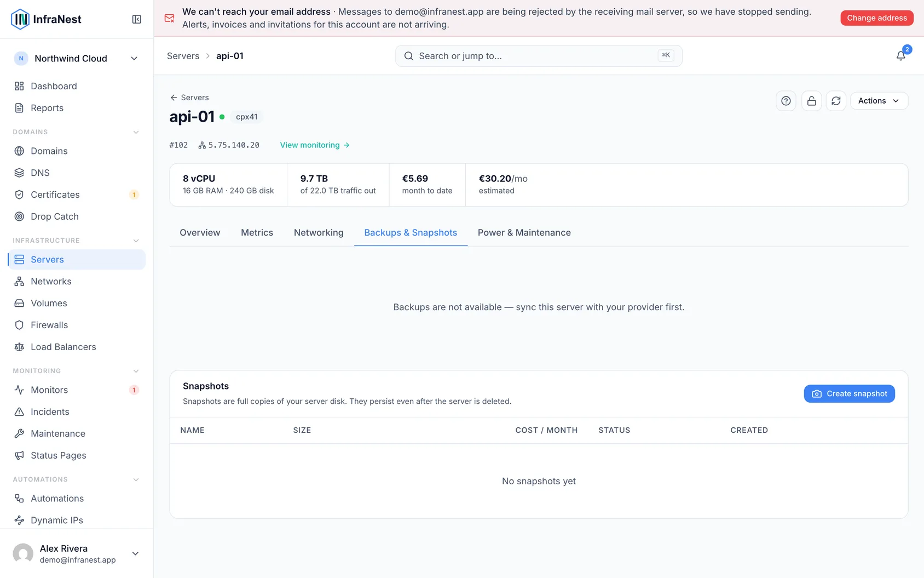Click the ⌘K shortcut hint
This screenshot has height=578, width=924.
click(666, 55)
